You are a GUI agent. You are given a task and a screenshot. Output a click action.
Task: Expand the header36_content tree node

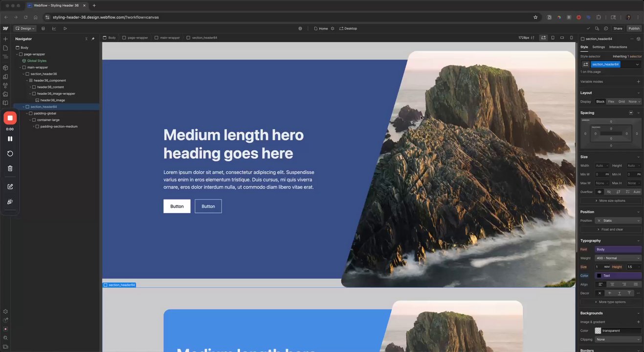pyautogui.click(x=30, y=87)
